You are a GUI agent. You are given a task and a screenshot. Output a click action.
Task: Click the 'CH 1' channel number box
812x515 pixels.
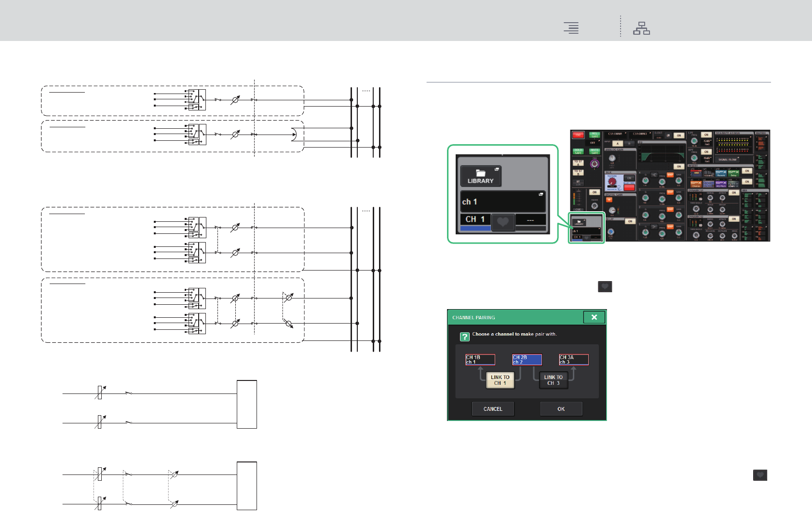pos(475,219)
